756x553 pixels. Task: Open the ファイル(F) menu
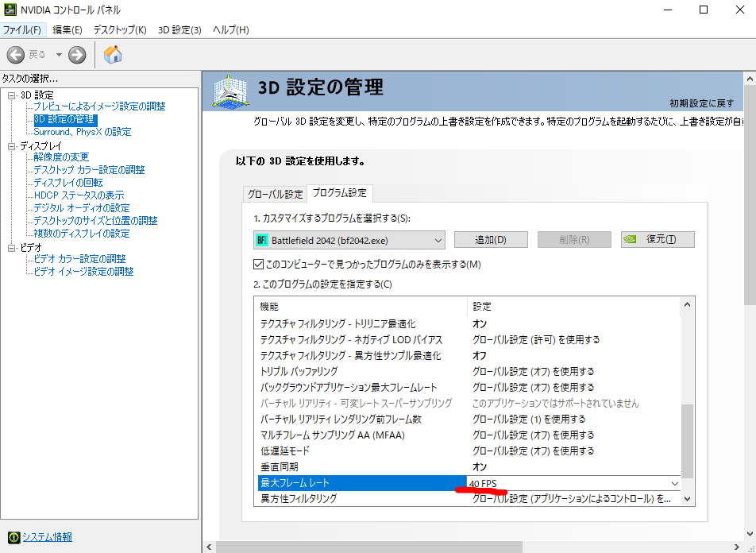point(22,30)
